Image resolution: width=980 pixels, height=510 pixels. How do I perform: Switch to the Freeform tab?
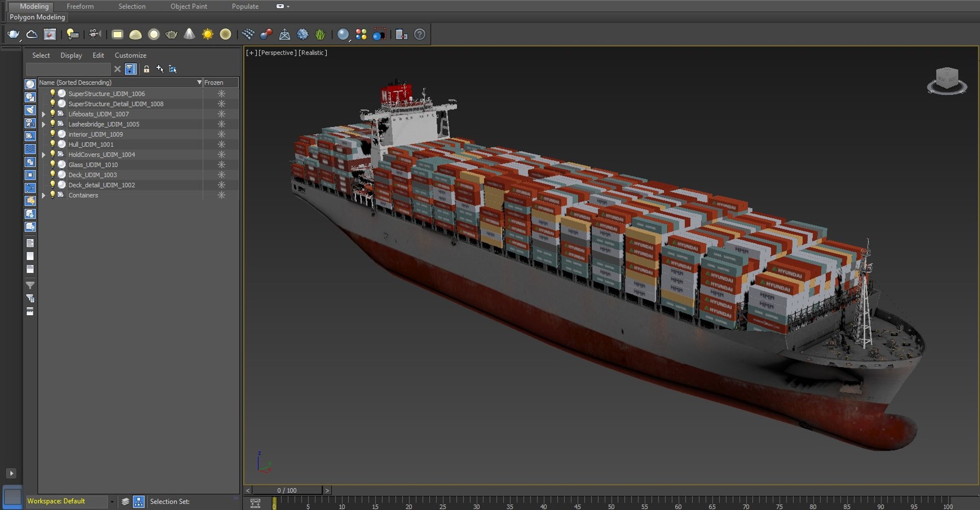pyautogui.click(x=80, y=6)
